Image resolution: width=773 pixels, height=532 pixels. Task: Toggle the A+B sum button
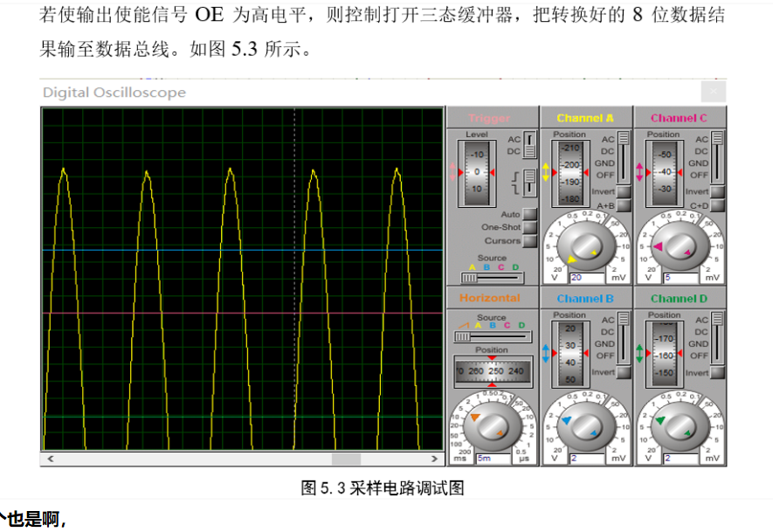624,205
